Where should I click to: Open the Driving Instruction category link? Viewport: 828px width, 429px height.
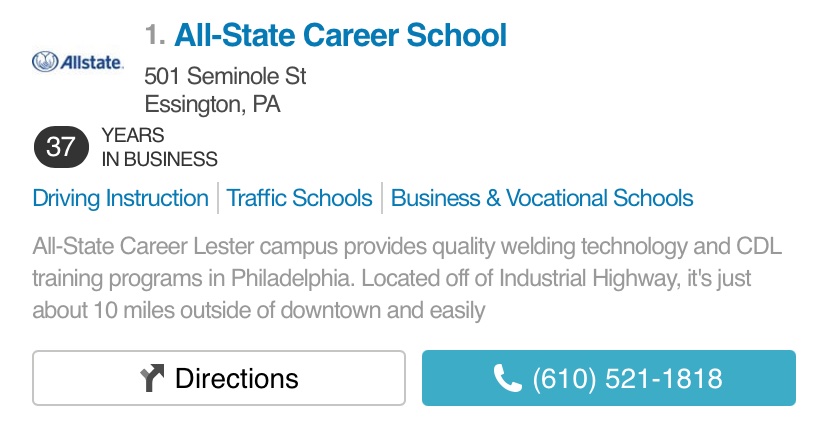point(120,198)
